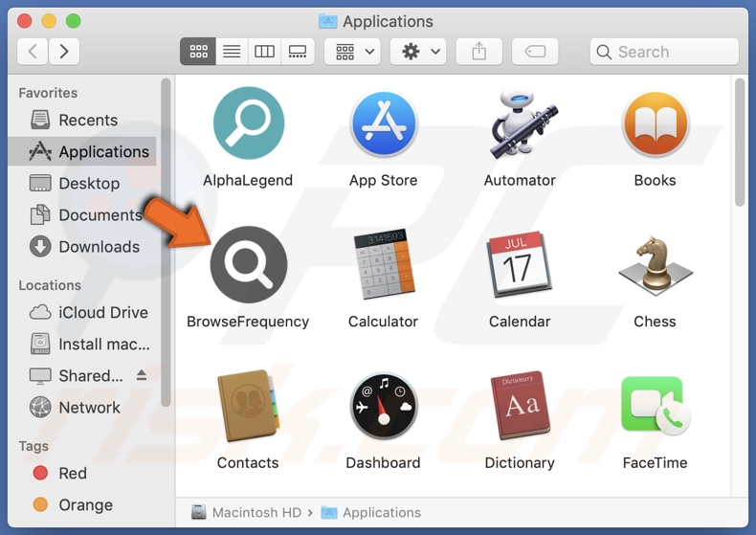Open Documents in the sidebar
This screenshot has width=756, height=535.
[82, 215]
